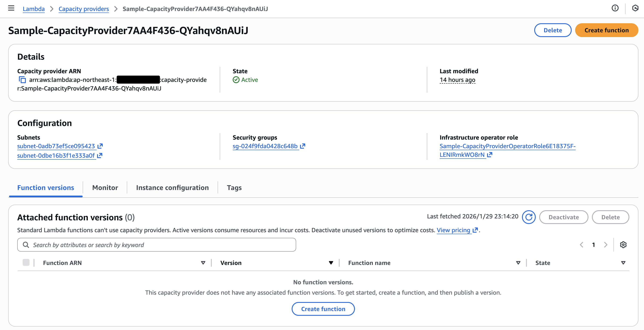Sort by Function name column arrow

(518, 263)
